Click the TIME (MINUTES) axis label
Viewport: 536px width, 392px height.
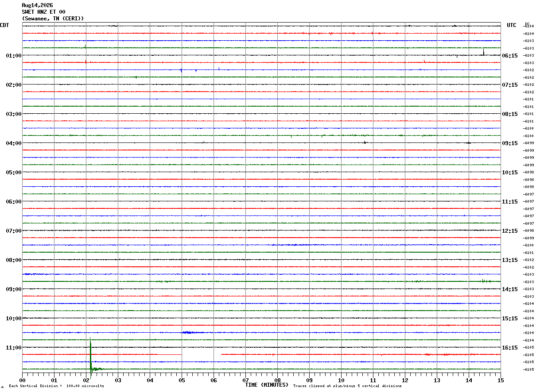click(x=267, y=385)
